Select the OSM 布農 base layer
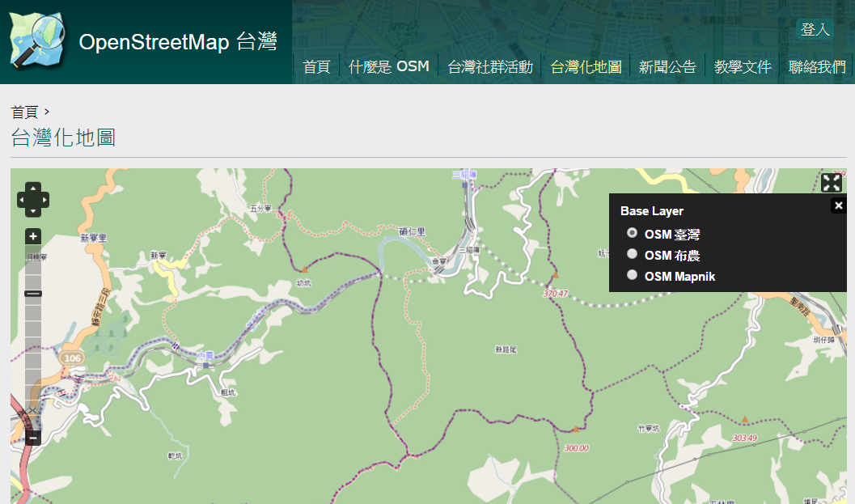Image resolution: width=855 pixels, height=504 pixels. [x=632, y=254]
